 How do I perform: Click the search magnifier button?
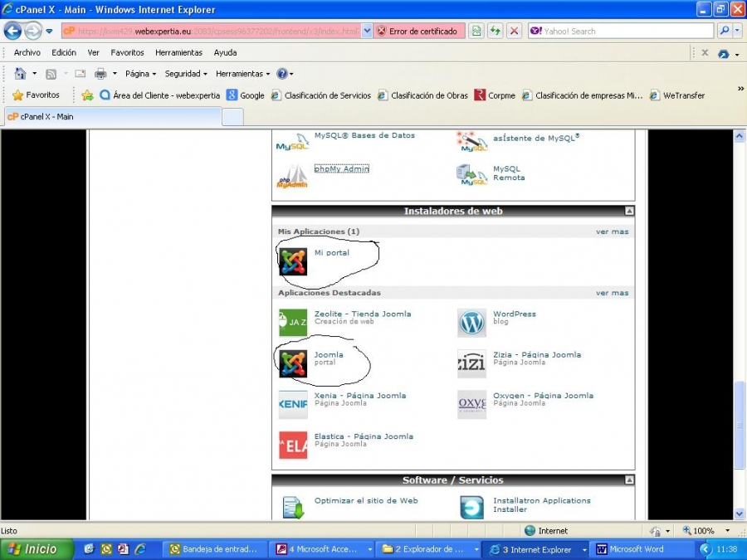coord(724,32)
